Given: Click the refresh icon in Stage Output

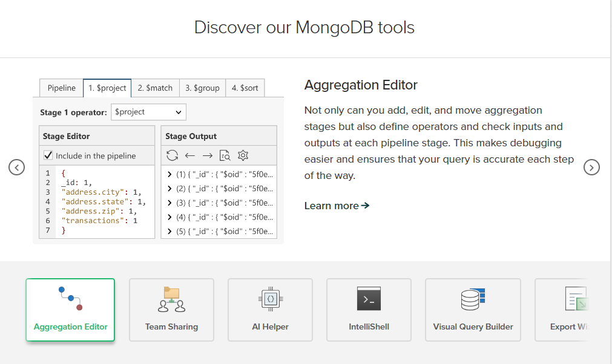Looking at the screenshot, I should click(x=172, y=155).
